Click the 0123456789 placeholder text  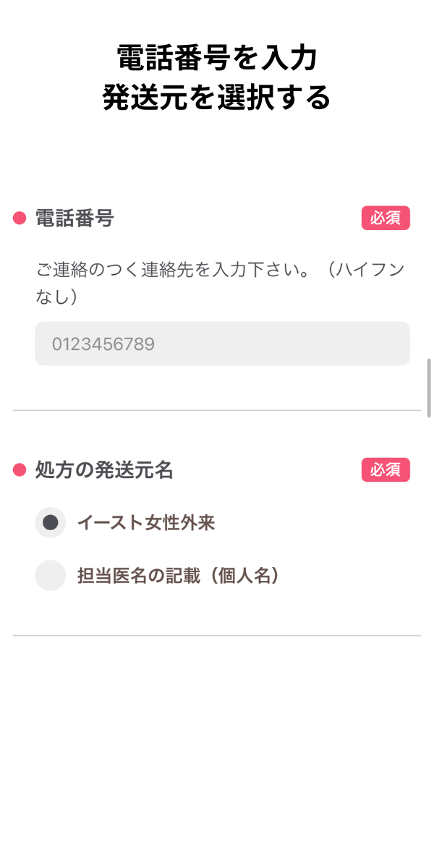point(103,344)
